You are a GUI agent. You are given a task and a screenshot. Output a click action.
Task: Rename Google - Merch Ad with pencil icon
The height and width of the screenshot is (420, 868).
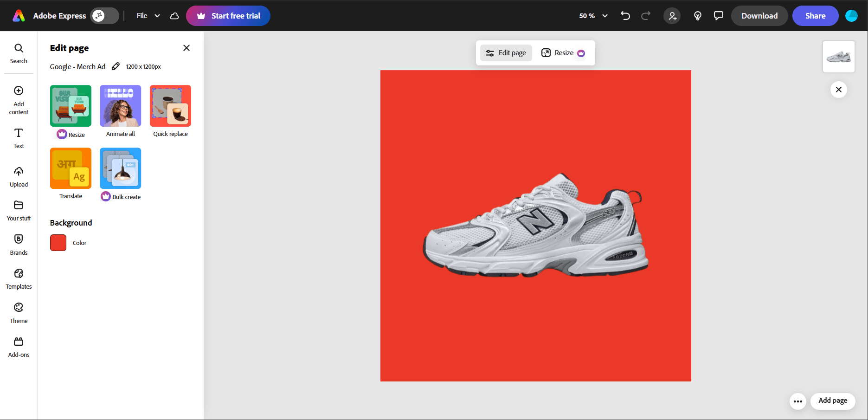pos(116,66)
